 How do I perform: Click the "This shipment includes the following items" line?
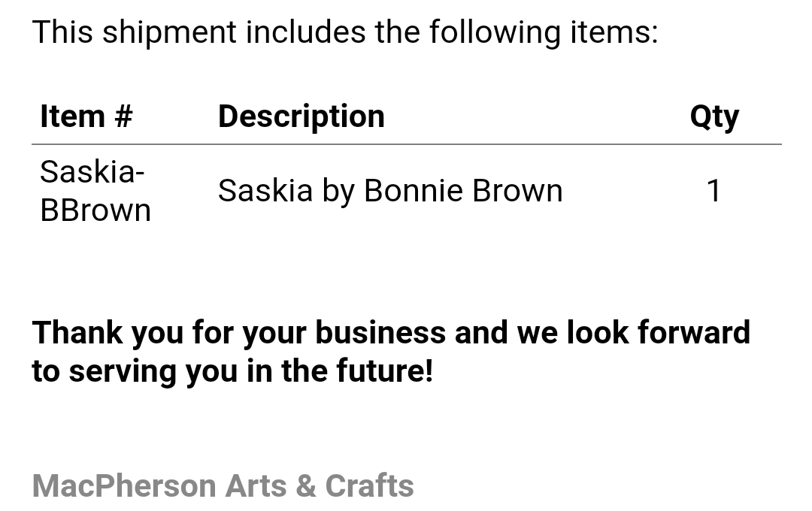345,32
